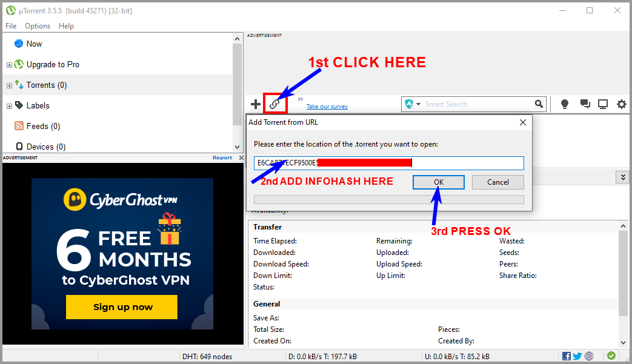632x364 pixels.
Task: Click the download rate status D: 0.0 kB/s
Action: click(322, 356)
